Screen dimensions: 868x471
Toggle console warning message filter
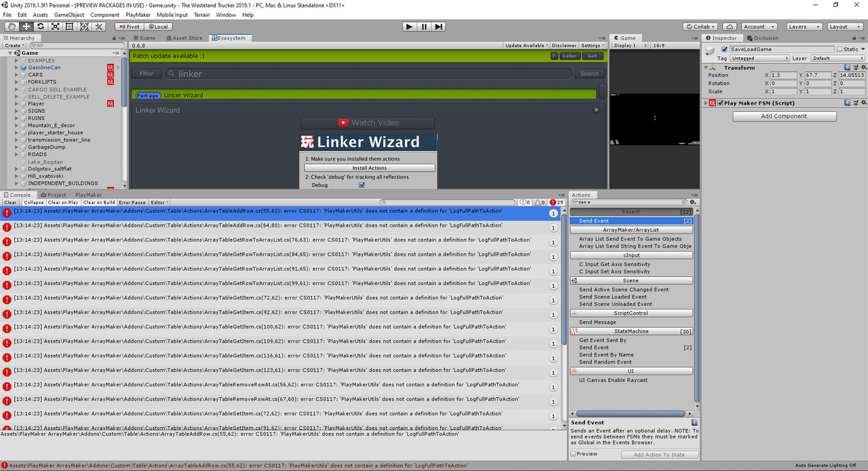click(540, 202)
